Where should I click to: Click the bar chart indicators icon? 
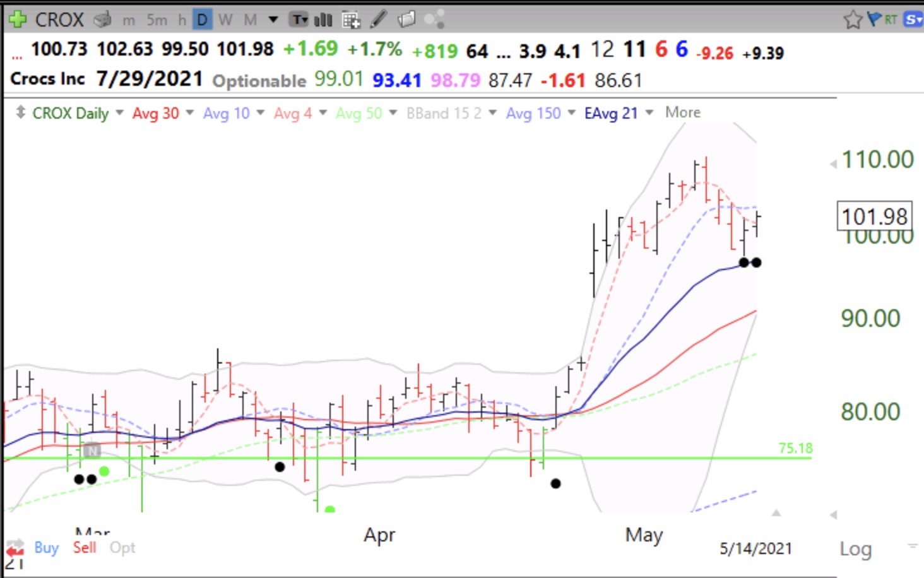(x=323, y=20)
